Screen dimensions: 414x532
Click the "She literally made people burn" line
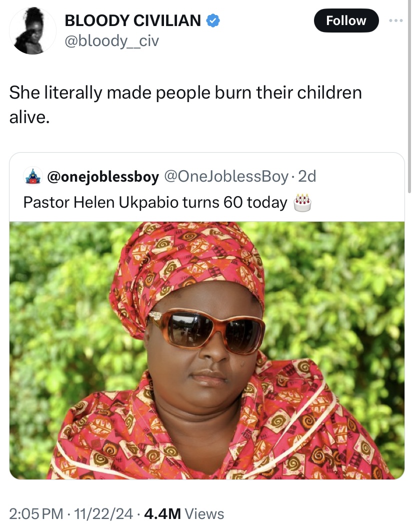point(185,93)
